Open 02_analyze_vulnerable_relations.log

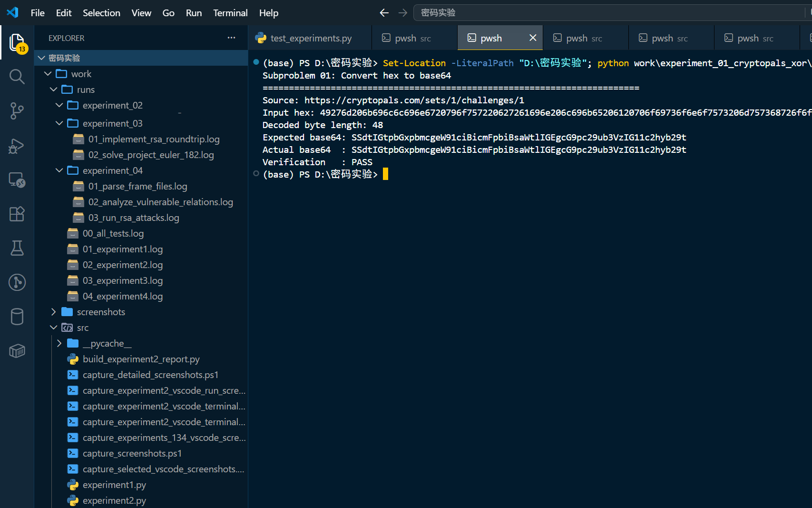[x=161, y=202]
